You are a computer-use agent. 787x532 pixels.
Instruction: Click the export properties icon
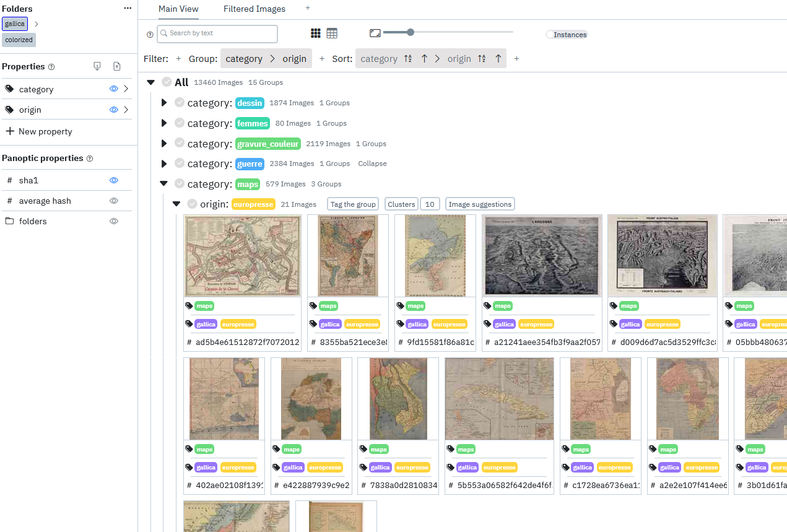click(117, 66)
